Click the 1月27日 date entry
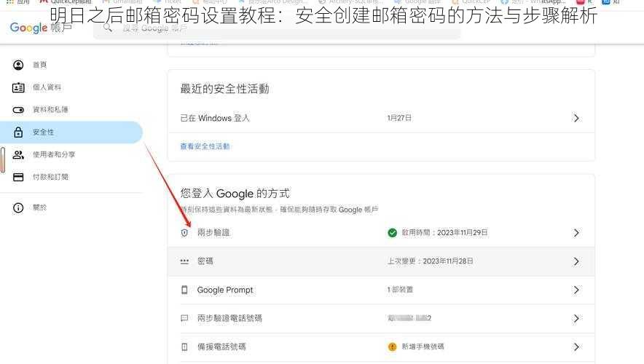This screenshot has width=644, height=364. pyautogui.click(x=399, y=118)
